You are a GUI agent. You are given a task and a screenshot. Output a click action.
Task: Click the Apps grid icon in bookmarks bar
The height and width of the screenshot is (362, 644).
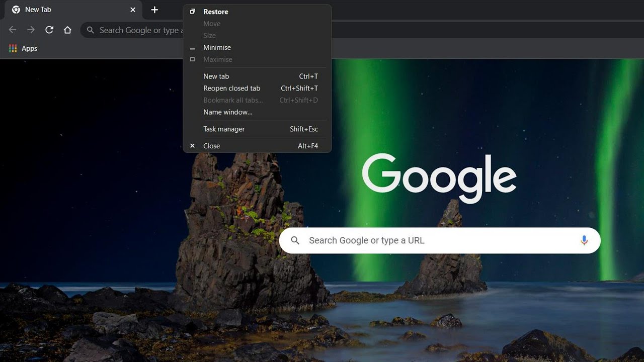13,48
